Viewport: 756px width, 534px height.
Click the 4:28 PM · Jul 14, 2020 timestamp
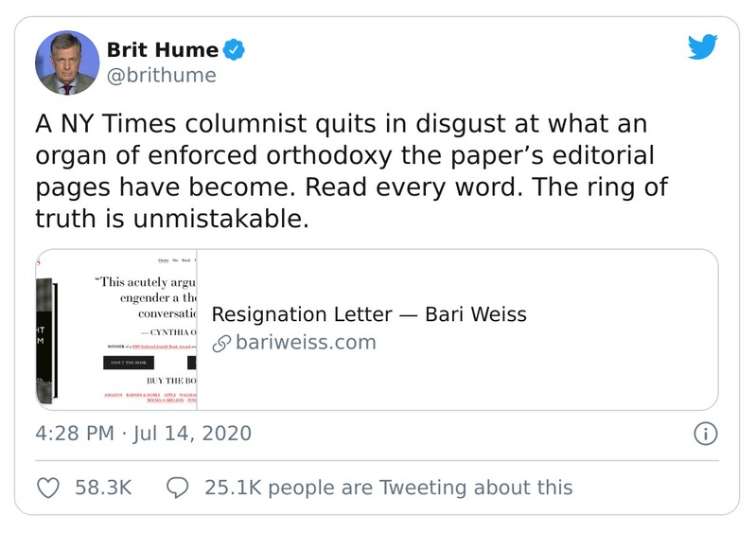coord(143,434)
